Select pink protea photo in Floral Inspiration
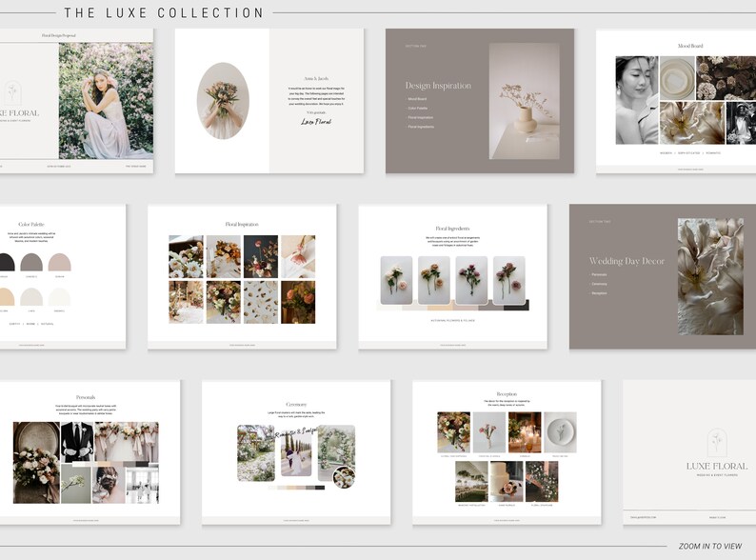The image size is (756, 560). [298, 256]
